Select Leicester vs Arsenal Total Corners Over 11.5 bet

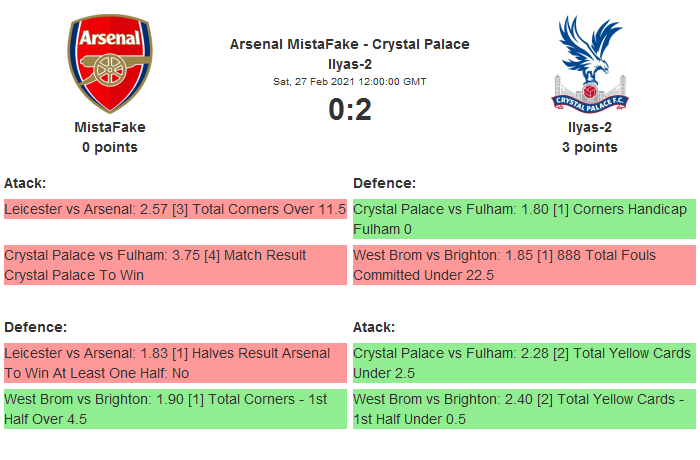pos(175,209)
